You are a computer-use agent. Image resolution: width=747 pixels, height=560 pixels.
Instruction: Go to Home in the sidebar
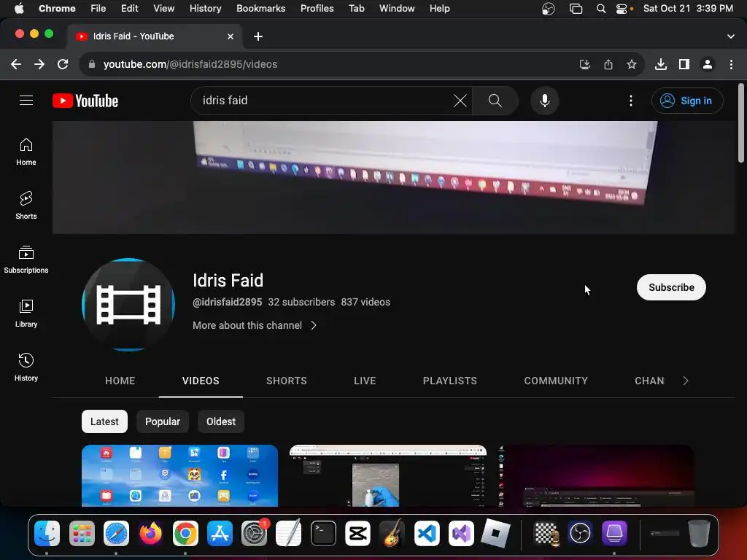pos(26,152)
